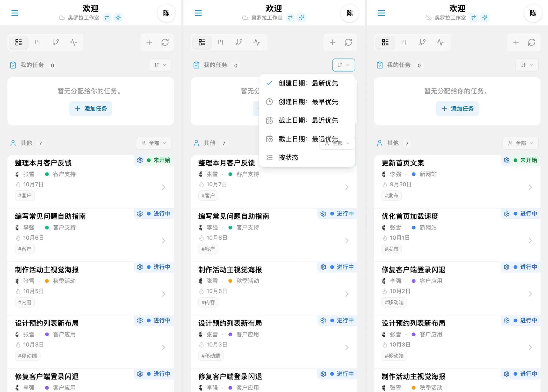548x392 pixels.
Task: Select list view tab in left panel
Action: [x=19, y=42]
